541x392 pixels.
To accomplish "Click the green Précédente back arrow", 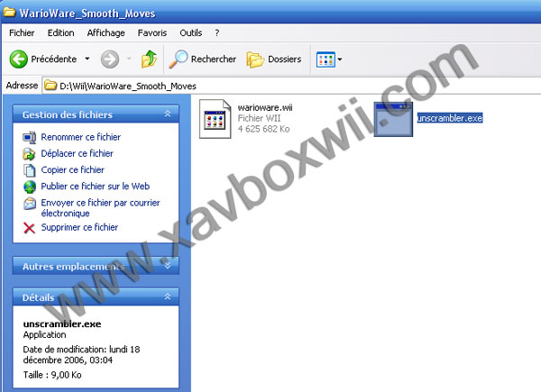I will point(18,59).
